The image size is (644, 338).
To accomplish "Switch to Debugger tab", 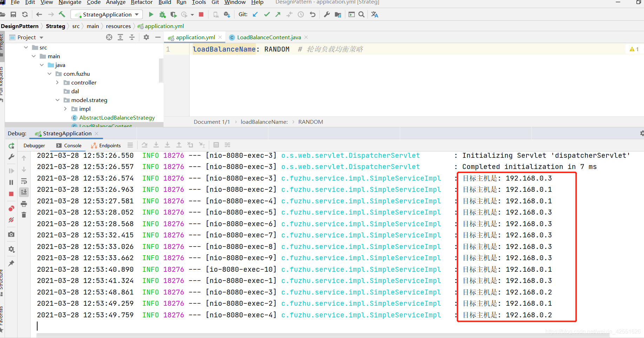I will point(34,146).
